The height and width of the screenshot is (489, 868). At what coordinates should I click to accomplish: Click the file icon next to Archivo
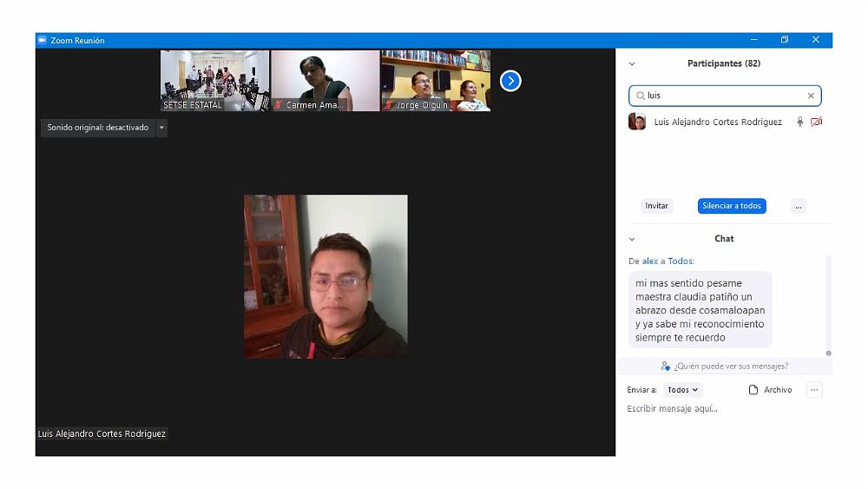point(753,390)
